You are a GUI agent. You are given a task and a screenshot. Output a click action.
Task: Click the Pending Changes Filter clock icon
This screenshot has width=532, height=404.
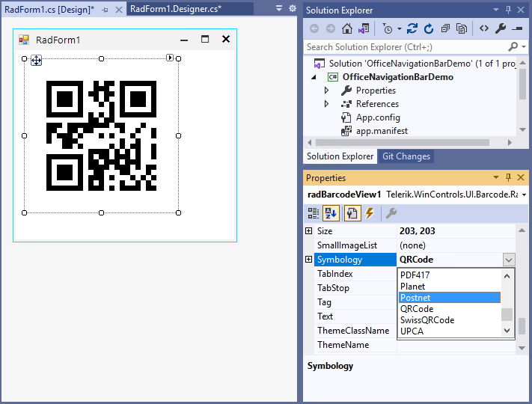click(x=388, y=29)
